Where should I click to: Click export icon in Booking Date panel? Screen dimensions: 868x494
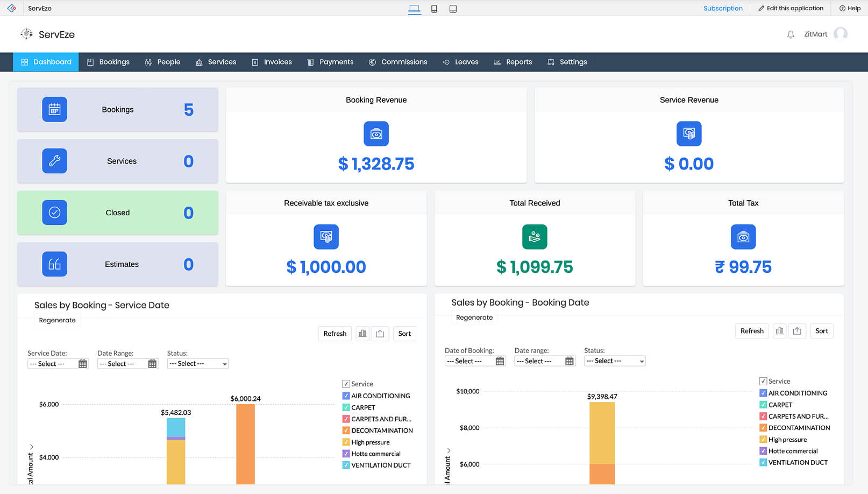coord(797,331)
